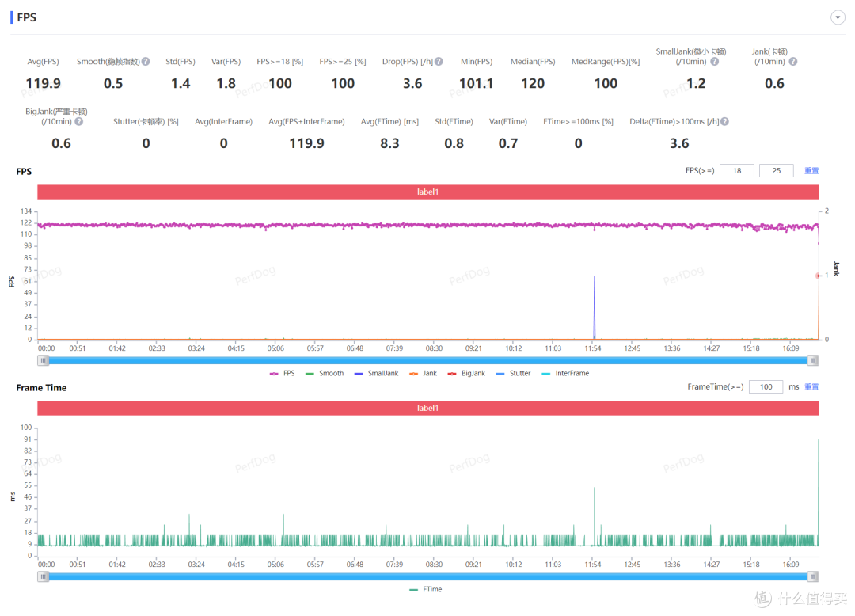Click the MedRange(FPS)[%] label
This screenshot has height=616, width=855.
(x=606, y=62)
